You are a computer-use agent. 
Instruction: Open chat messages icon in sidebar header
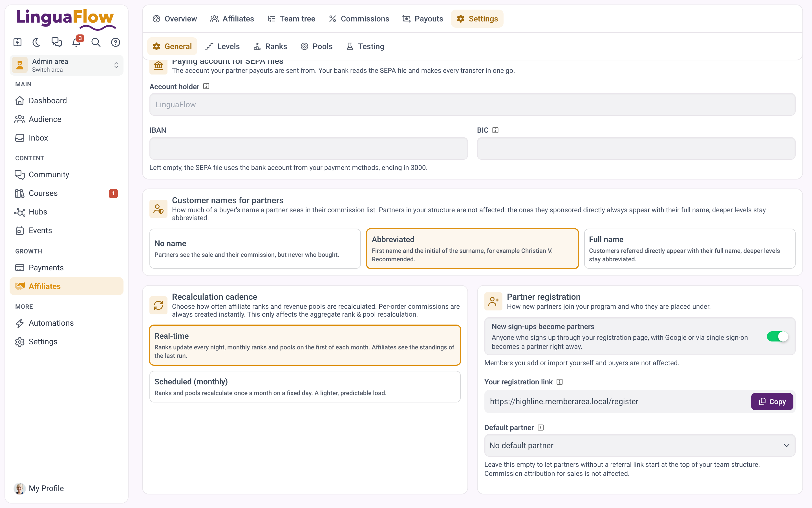(56, 42)
